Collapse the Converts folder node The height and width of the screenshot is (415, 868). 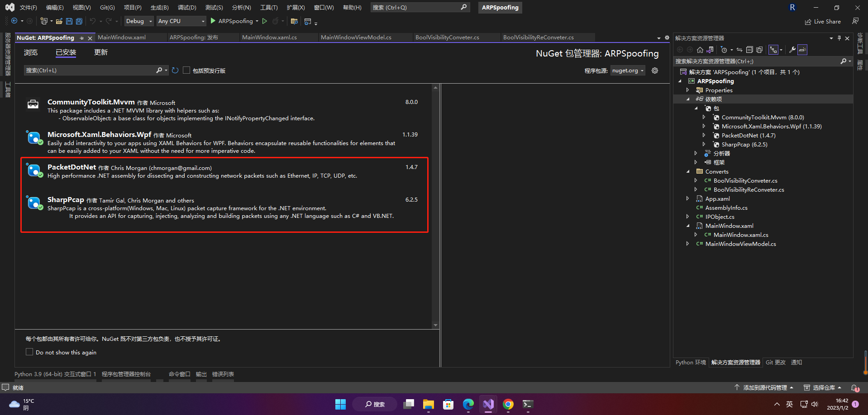[688, 172]
